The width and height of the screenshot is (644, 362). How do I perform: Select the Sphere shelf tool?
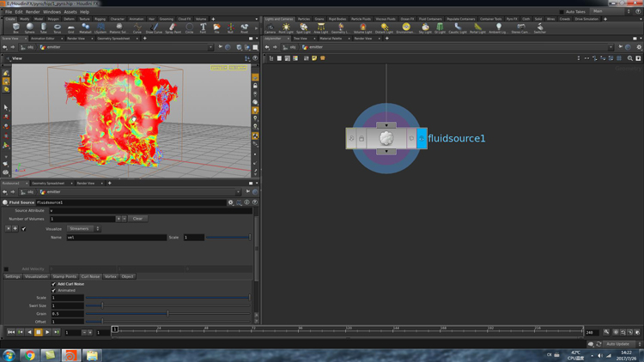coord(30,27)
